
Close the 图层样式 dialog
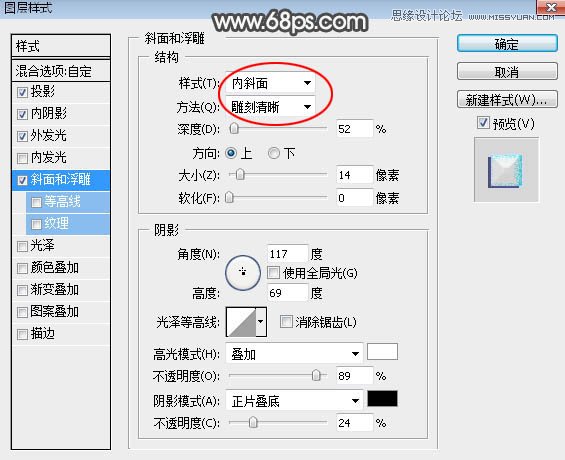pyautogui.click(x=551, y=7)
